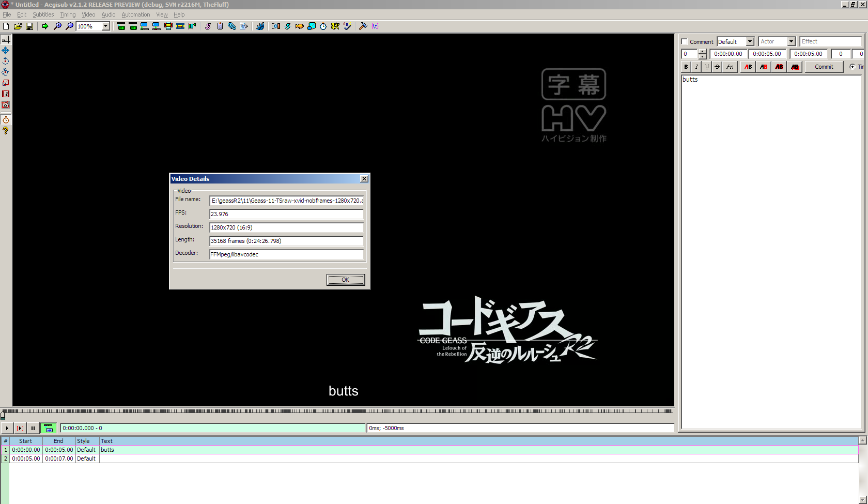This screenshot has height=504, width=868.
Task: Choose secondary color AB swatch
Action: 764,67
